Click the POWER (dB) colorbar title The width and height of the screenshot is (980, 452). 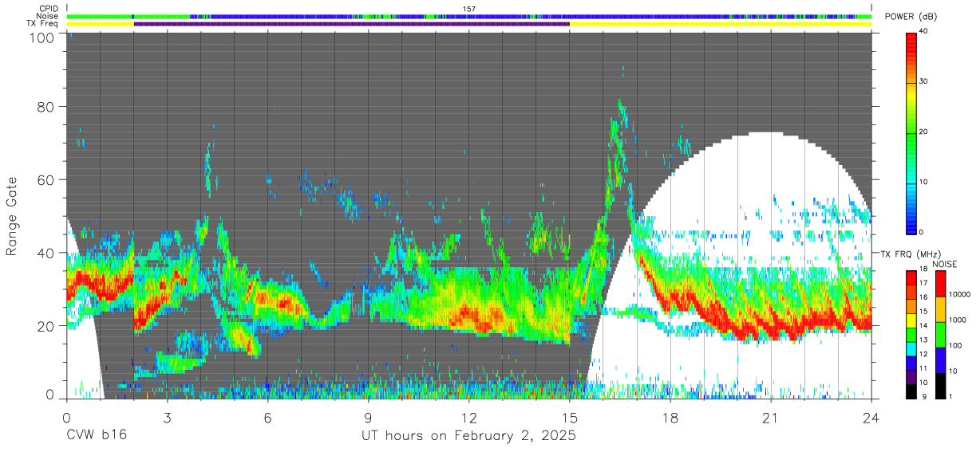tap(911, 16)
